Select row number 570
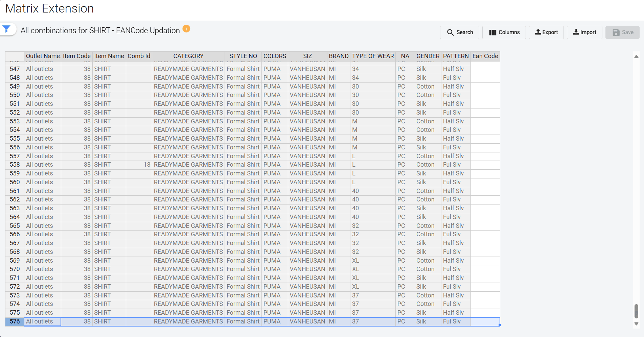 15,269
